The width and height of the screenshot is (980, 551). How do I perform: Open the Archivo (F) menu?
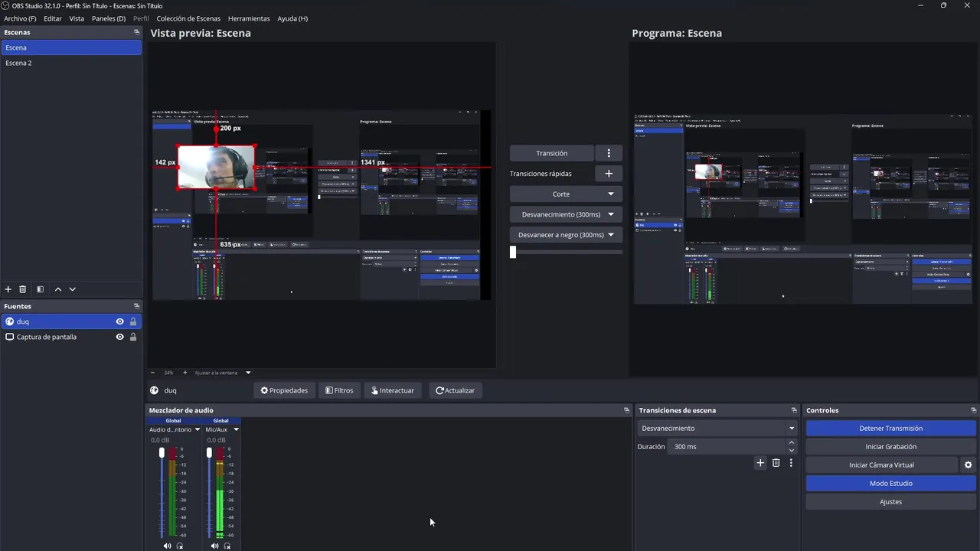pyautogui.click(x=20, y=18)
